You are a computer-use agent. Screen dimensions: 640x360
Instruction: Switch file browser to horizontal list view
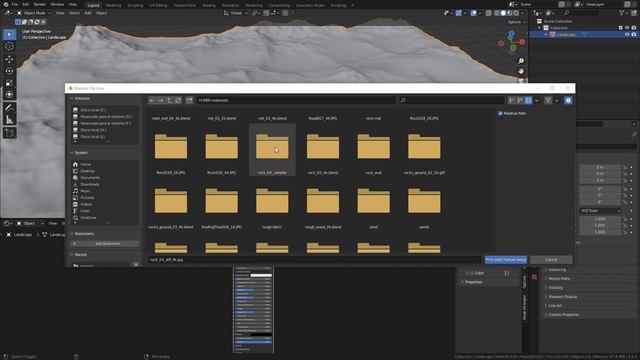[520, 100]
